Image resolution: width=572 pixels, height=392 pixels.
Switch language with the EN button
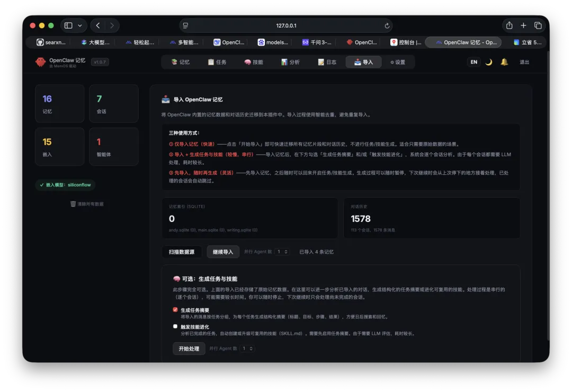coord(473,62)
